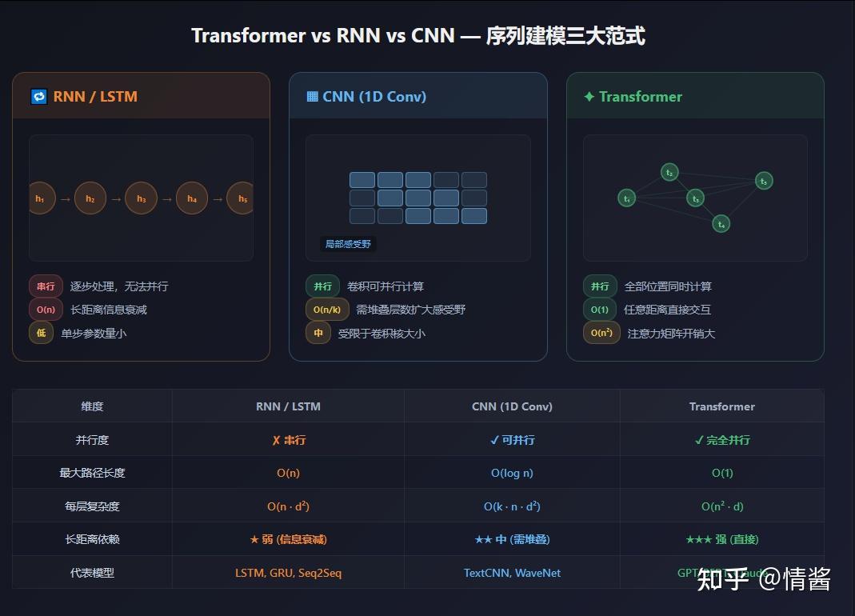Click the O(n · d²) table cell

[x=289, y=506]
